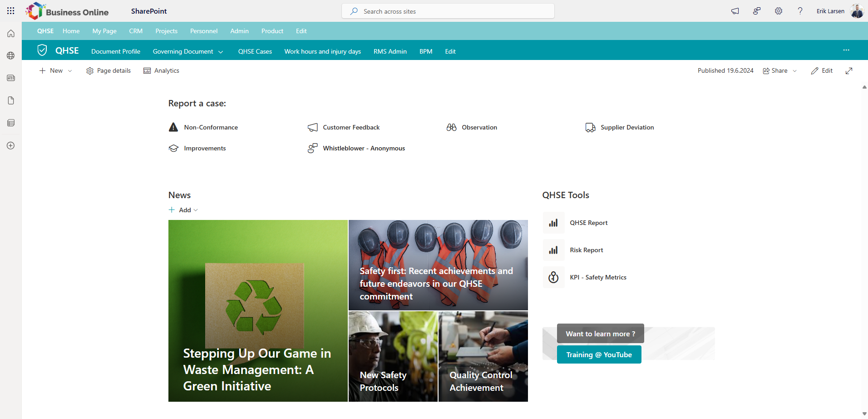Viewport: 868px width, 419px height.
Task: Click the QHSE shield site icon
Action: click(x=42, y=50)
